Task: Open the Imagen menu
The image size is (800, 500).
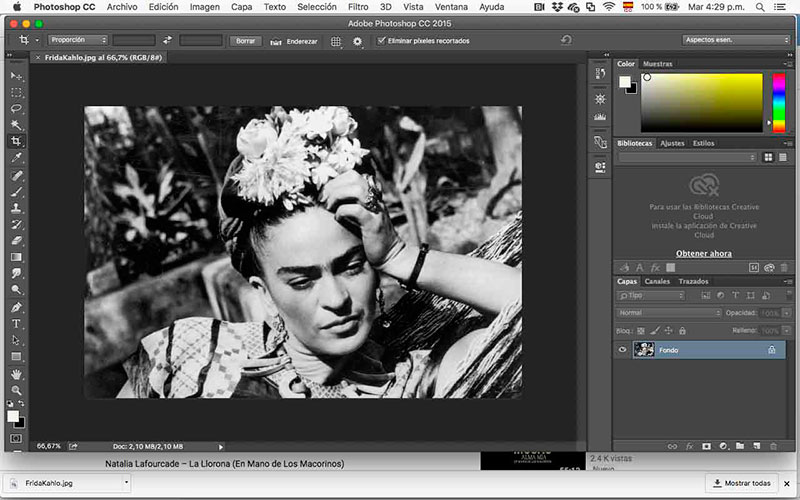Action: (205, 7)
